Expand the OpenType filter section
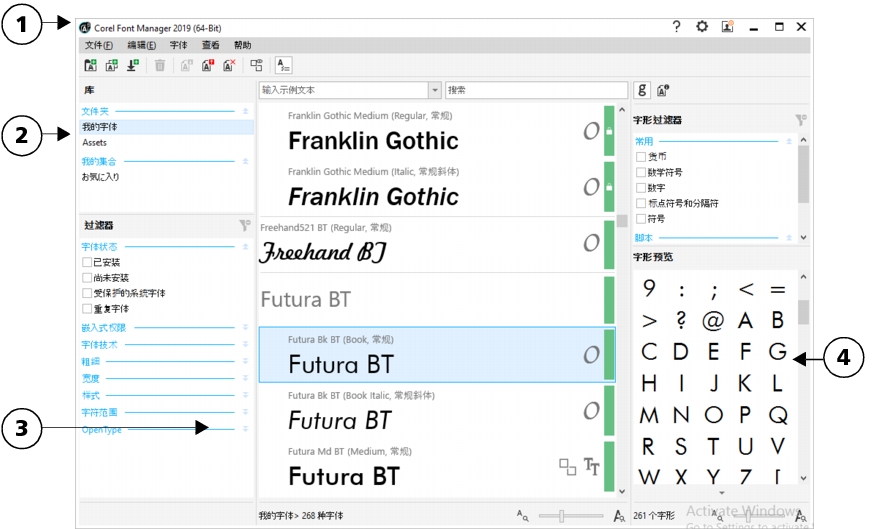Viewport: 873px width, 529px height. [x=244, y=429]
